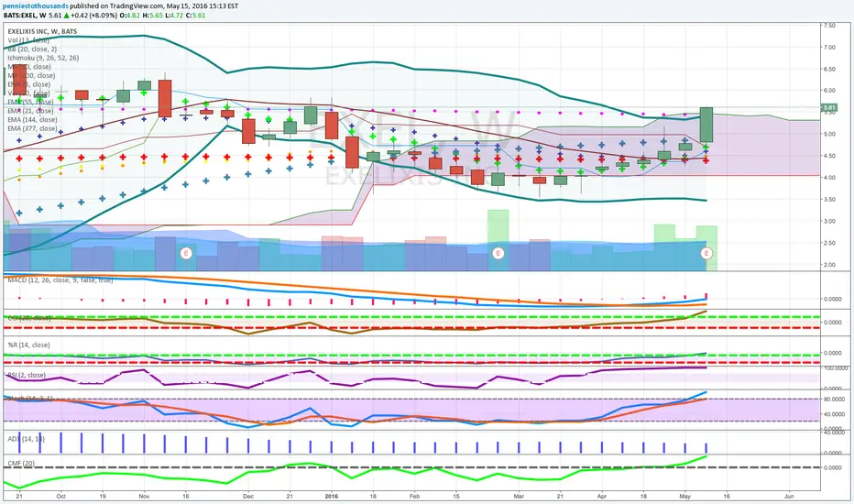Click the current price tag 5.61 on axis

pos(829,108)
